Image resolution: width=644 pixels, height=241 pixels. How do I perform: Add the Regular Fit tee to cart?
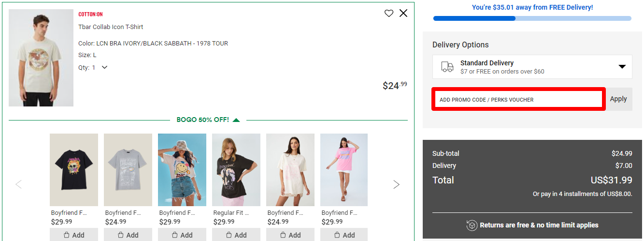[236, 235]
